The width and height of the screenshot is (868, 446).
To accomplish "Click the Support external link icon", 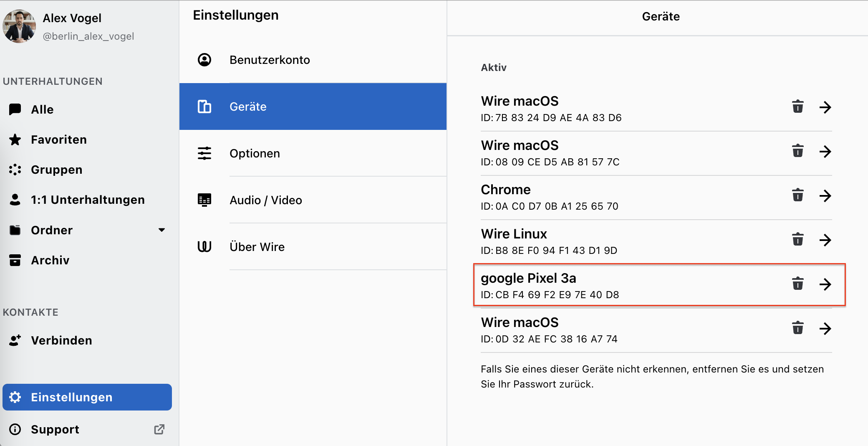I will [159, 429].
